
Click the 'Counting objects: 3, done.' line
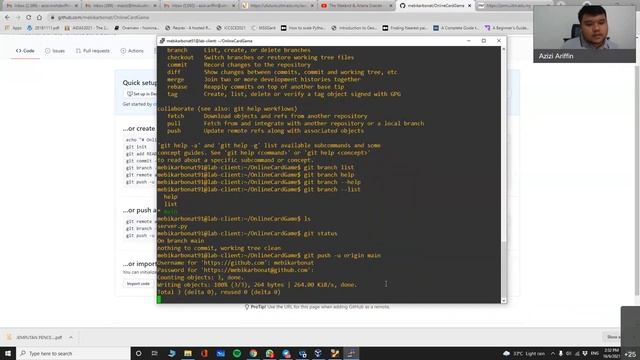point(200,278)
